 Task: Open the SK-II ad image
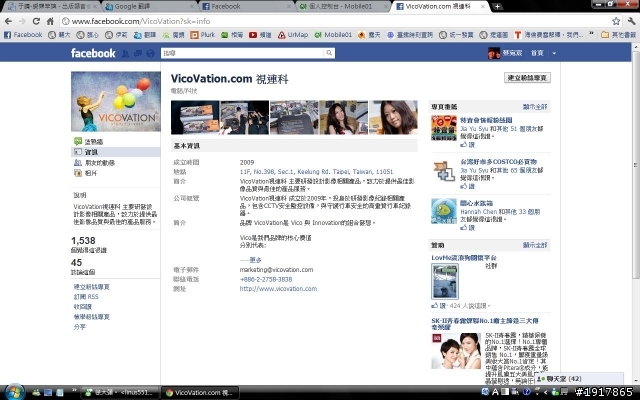[x=456, y=351]
